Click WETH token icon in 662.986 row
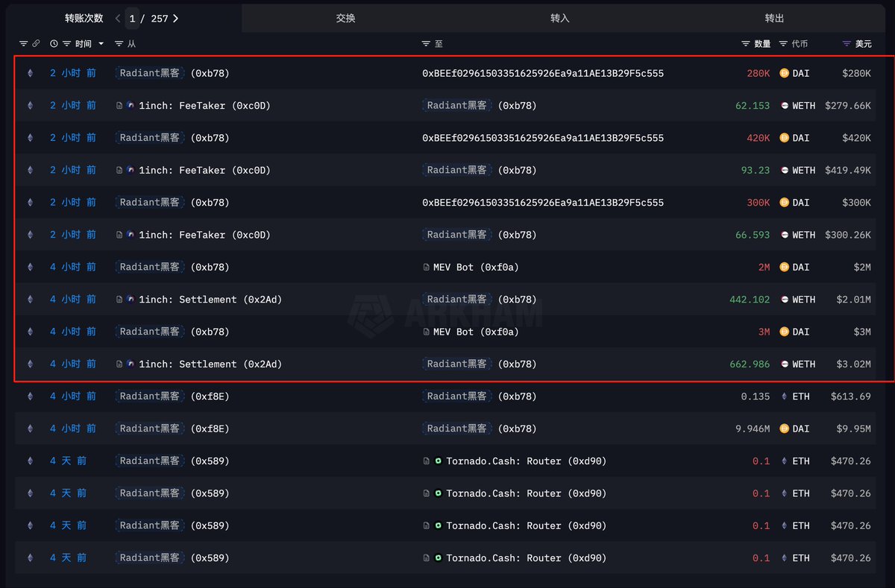This screenshot has width=895, height=588. tap(784, 364)
